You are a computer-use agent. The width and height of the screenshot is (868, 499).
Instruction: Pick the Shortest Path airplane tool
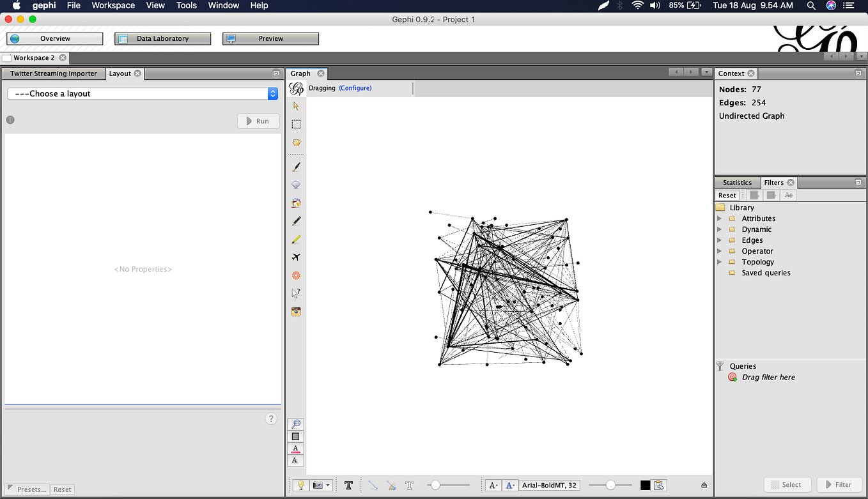pyautogui.click(x=295, y=257)
